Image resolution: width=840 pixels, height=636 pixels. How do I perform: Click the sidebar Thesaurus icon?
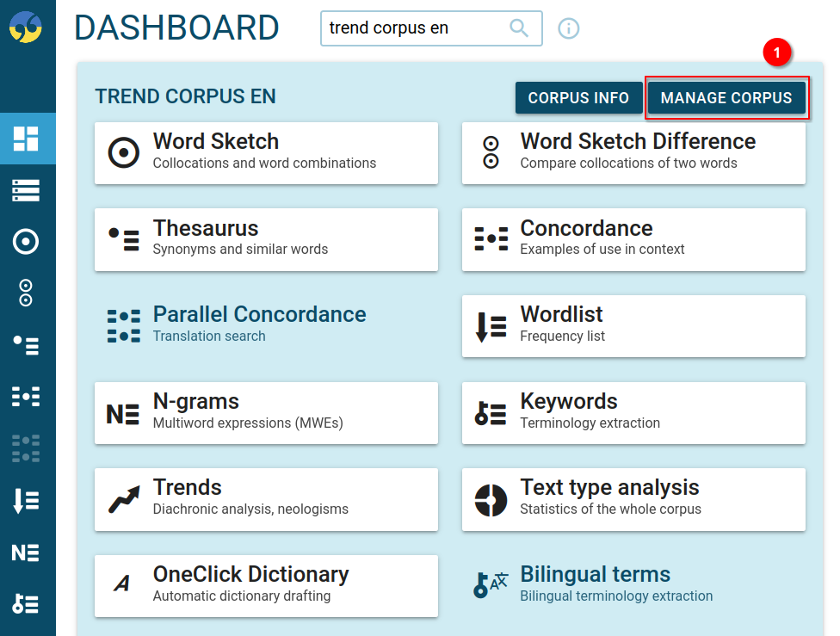pos(26,345)
